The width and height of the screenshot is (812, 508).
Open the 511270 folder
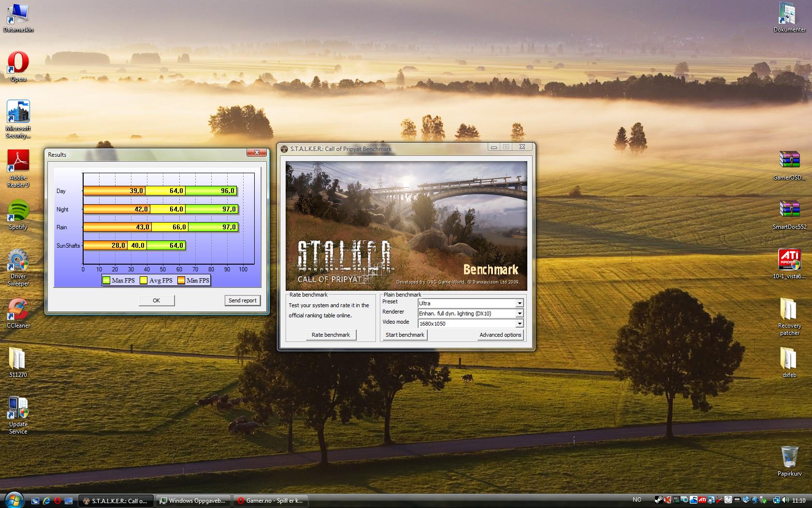[18, 363]
